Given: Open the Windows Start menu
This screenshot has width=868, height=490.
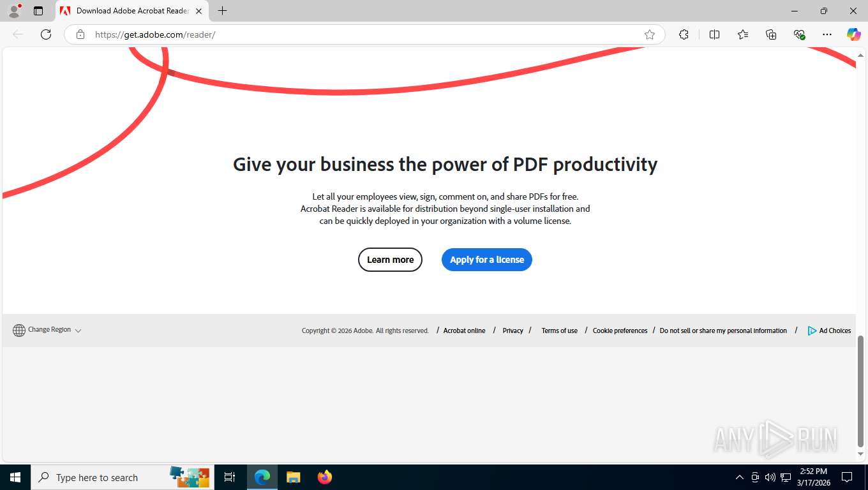Looking at the screenshot, I should point(15,477).
